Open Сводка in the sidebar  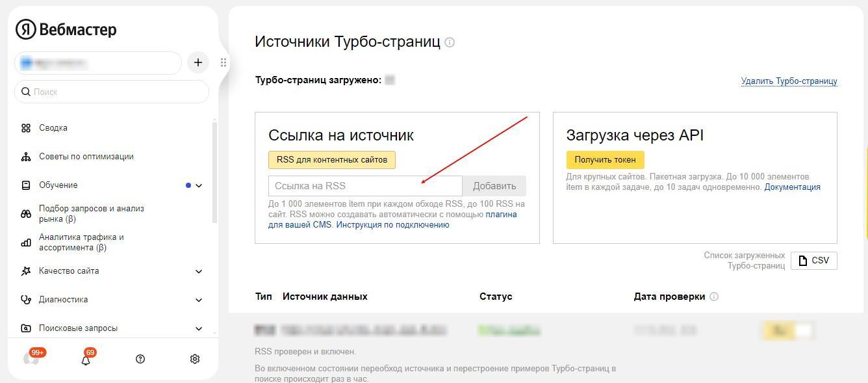pos(53,128)
